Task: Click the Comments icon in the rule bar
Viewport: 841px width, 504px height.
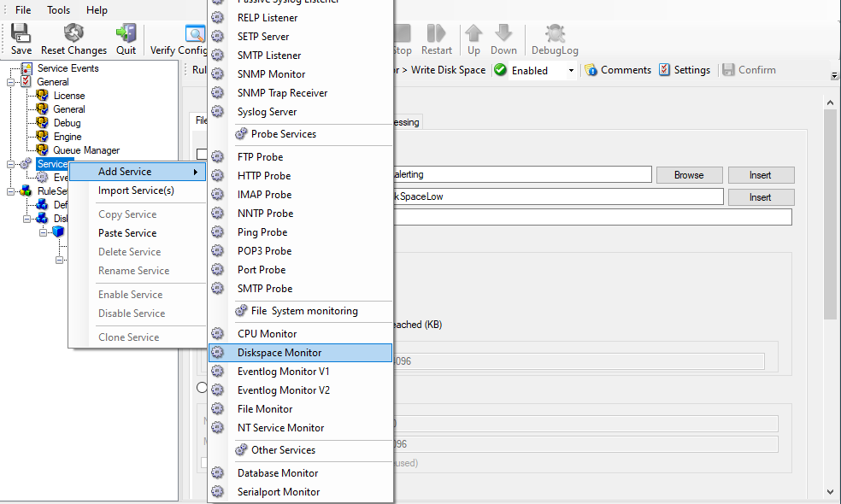Action: tap(591, 70)
